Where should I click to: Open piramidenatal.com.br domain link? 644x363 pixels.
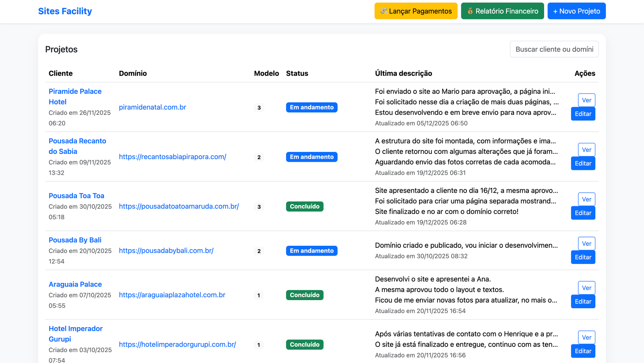click(x=152, y=107)
